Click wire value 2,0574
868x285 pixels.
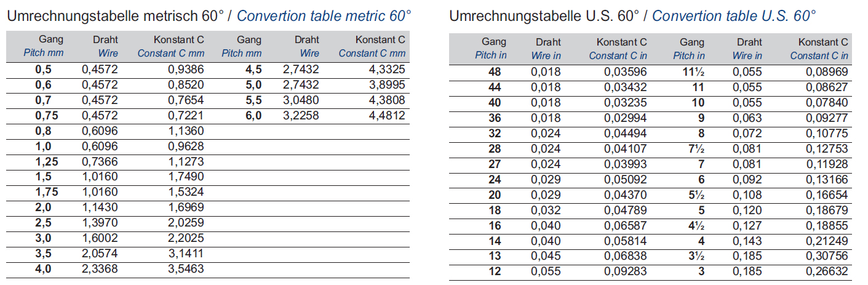tap(99, 254)
